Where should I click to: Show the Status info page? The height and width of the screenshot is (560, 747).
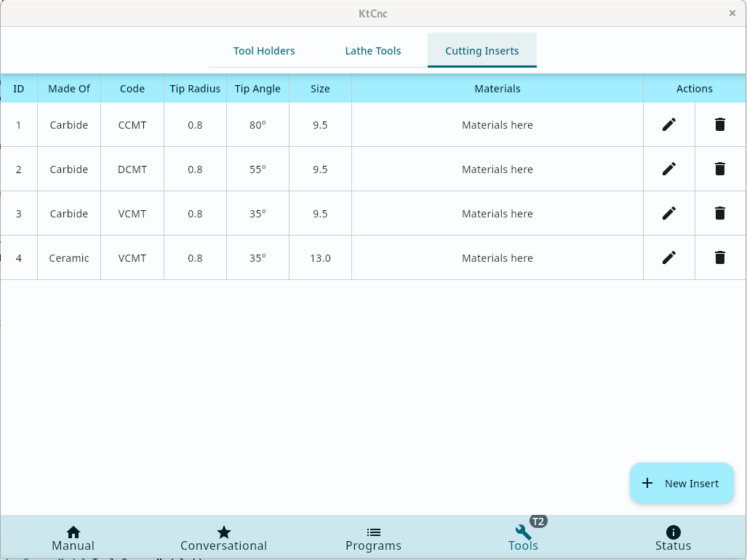[673, 538]
